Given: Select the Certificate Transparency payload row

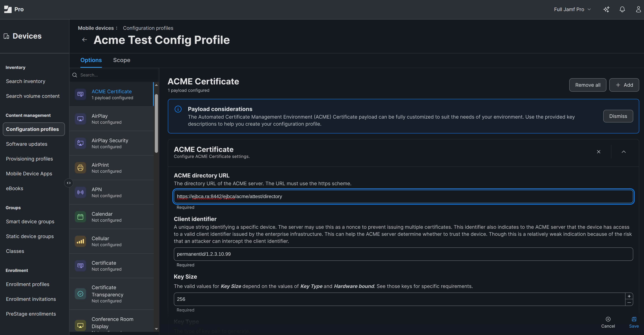Looking at the screenshot, I should coord(111,294).
